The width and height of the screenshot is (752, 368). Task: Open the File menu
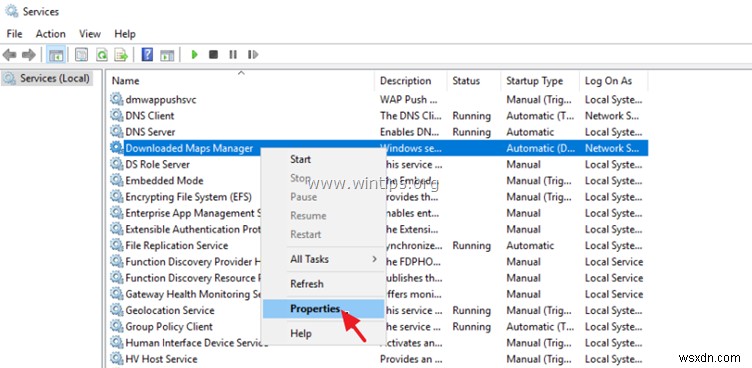click(14, 34)
